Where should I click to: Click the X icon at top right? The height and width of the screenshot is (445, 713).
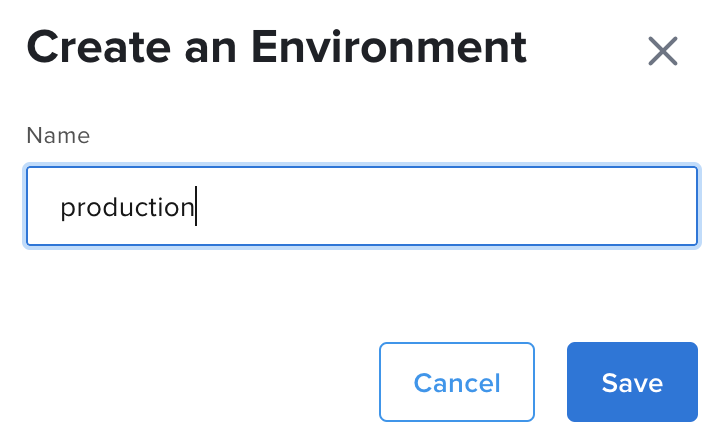[x=663, y=51]
